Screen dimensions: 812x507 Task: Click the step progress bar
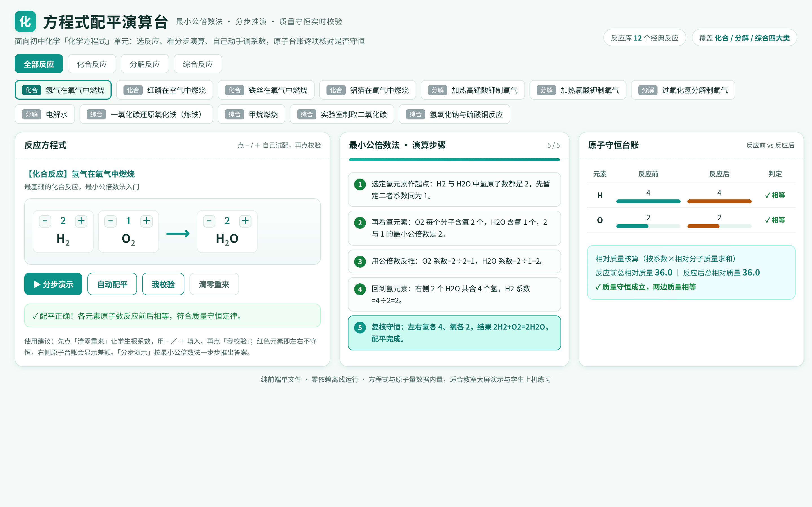(x=454, y=160)
